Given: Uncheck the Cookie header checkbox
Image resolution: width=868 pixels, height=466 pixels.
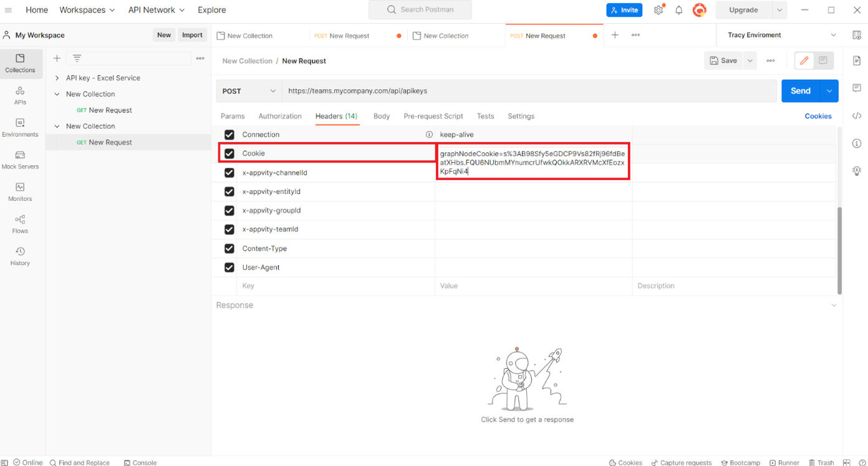Looking at the screenshot, I should (229, 153).
